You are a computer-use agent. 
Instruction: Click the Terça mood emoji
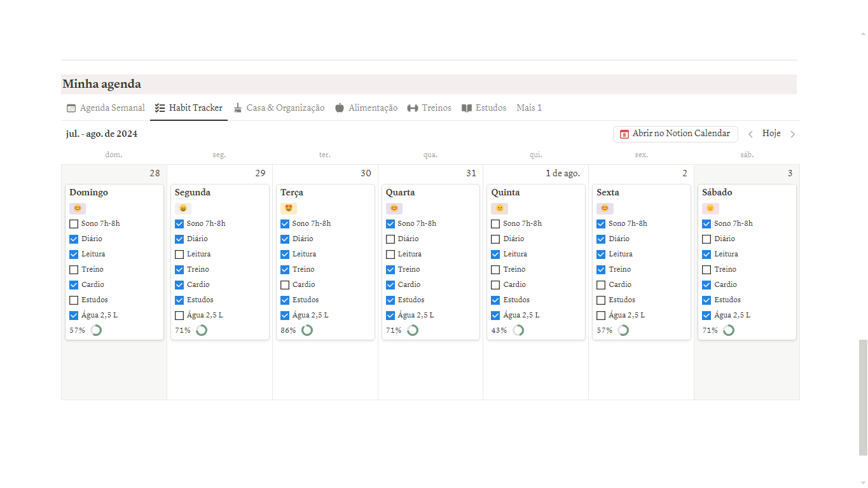[289, 208]
